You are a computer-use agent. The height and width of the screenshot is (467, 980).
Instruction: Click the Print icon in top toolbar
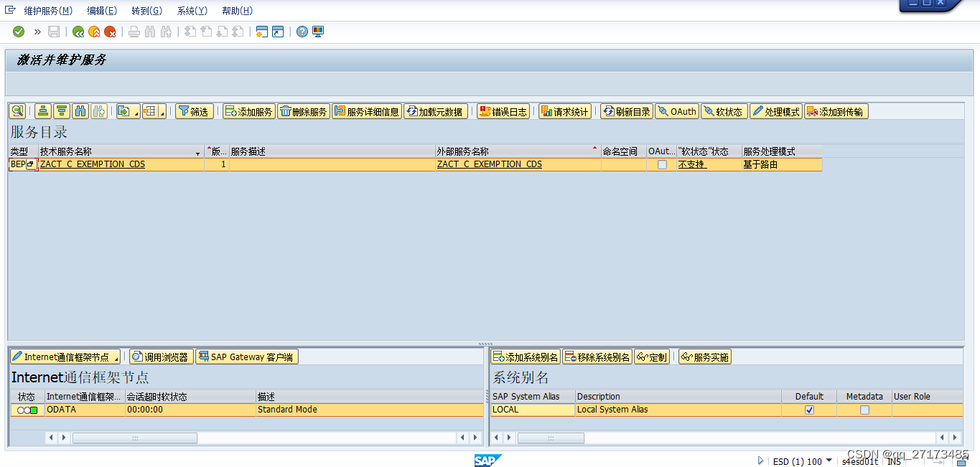pyautogui.click(x=134, y=32)
